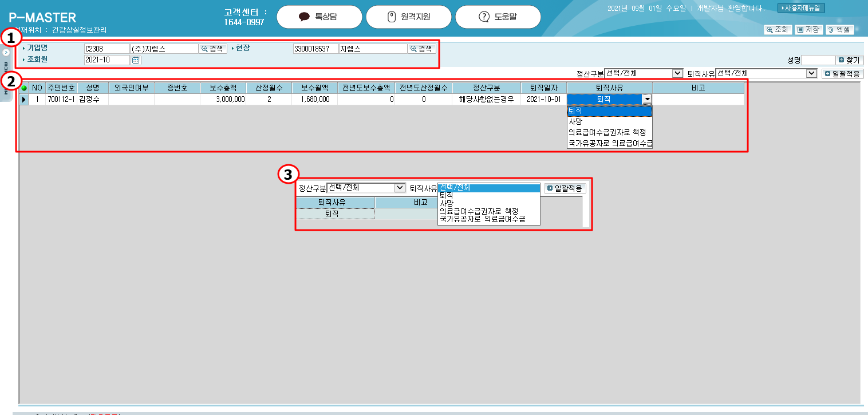The image size is (868, 415).
Task: Expand the side MENU panel arrow
Action: [6, 52]
